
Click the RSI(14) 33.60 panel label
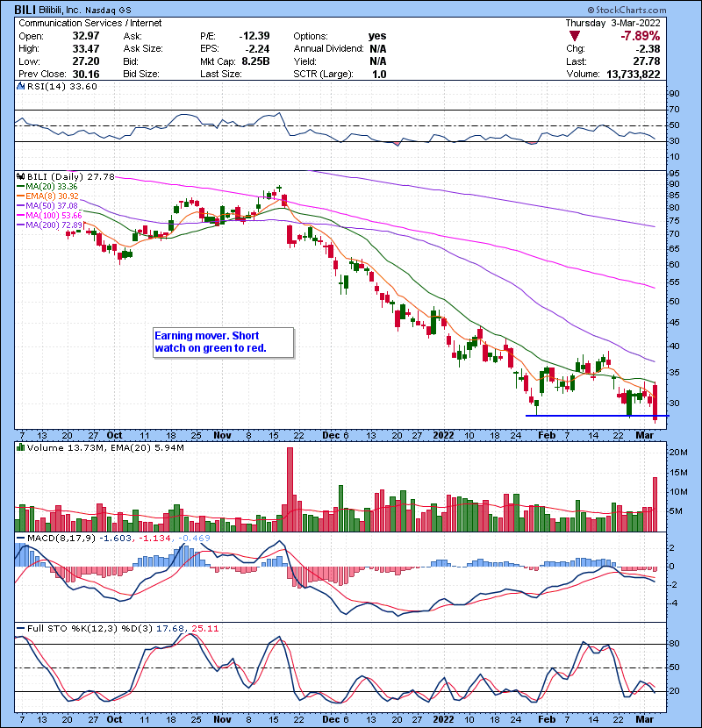coord(61,86)
